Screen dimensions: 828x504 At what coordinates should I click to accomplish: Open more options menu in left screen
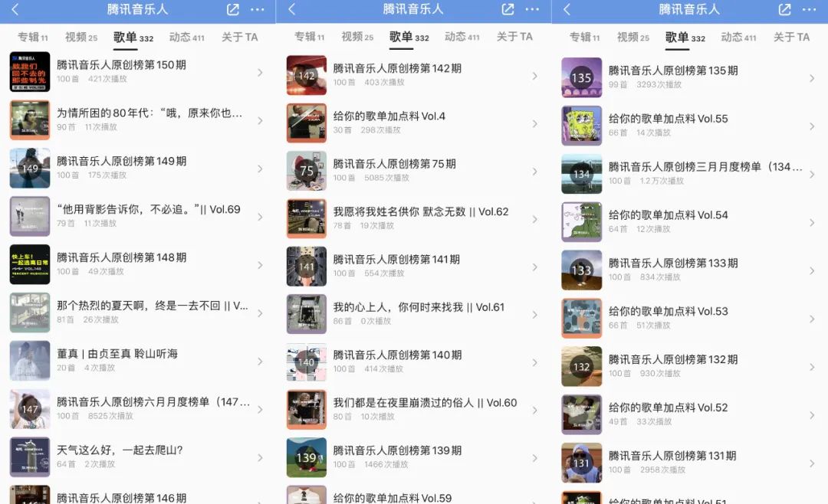click(x=257, y=9)
